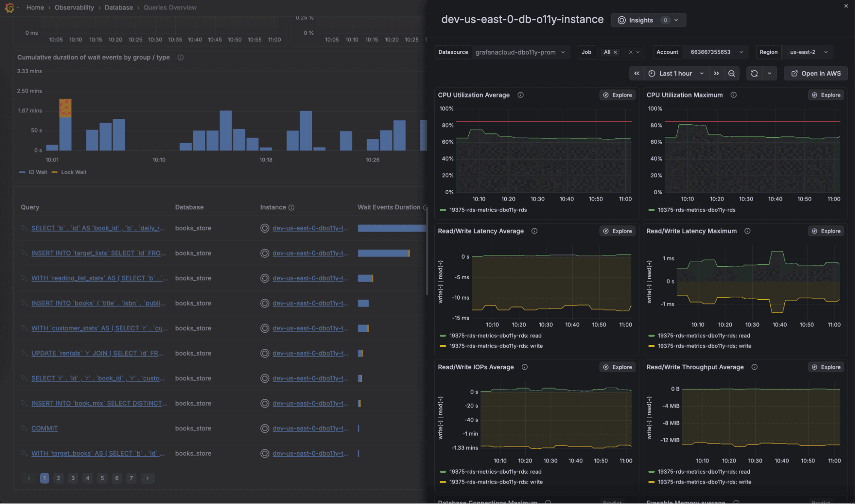855x504 pixels.
Task: Click the refresh dashboard icon
Action: pos(754,73)
